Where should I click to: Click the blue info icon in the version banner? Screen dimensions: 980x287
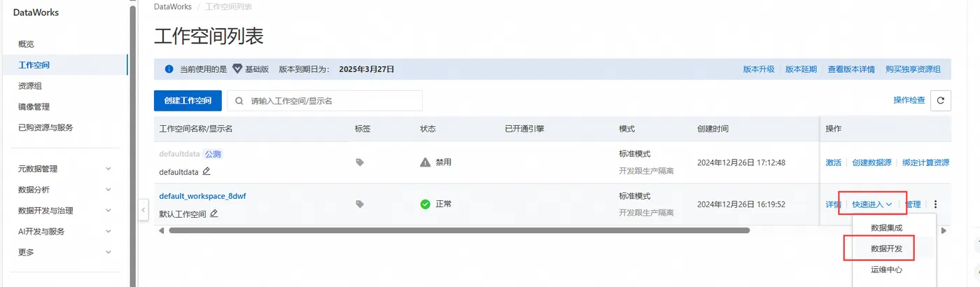click(169, 69)
